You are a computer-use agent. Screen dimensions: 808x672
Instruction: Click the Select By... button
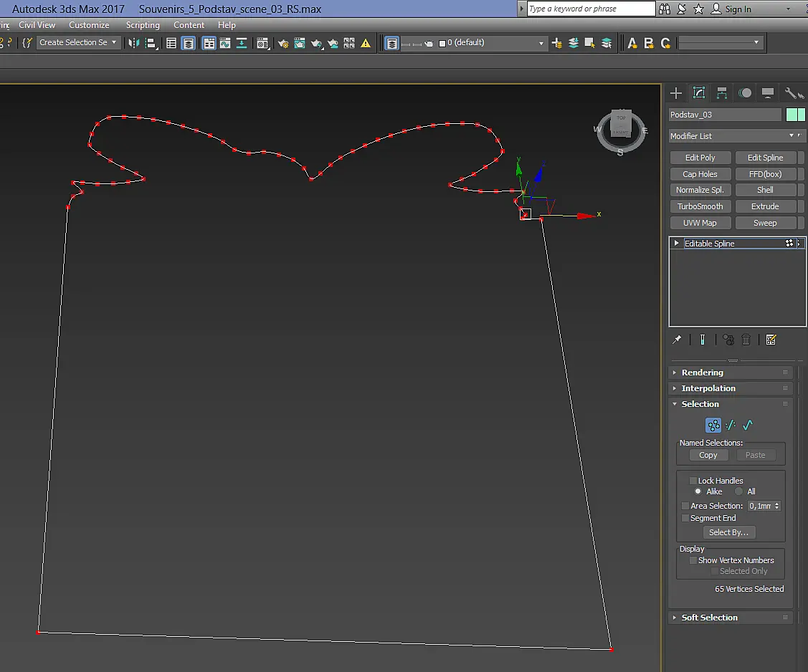(728, 532)
